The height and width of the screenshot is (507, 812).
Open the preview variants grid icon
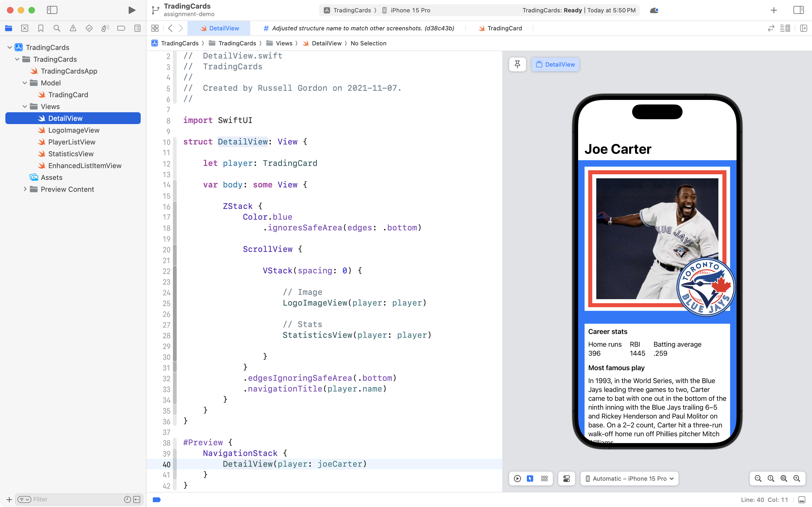click(x=544, y=479)
